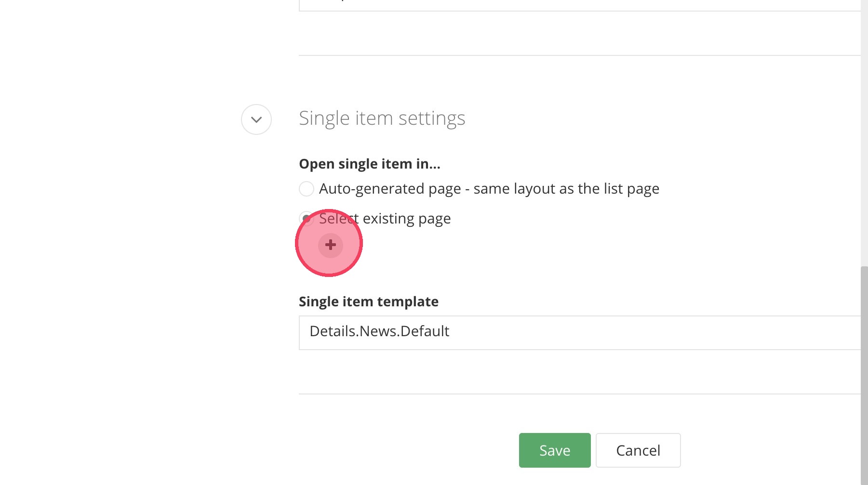
Task: Cancel the widget settings changes
Action: [638, 450]
